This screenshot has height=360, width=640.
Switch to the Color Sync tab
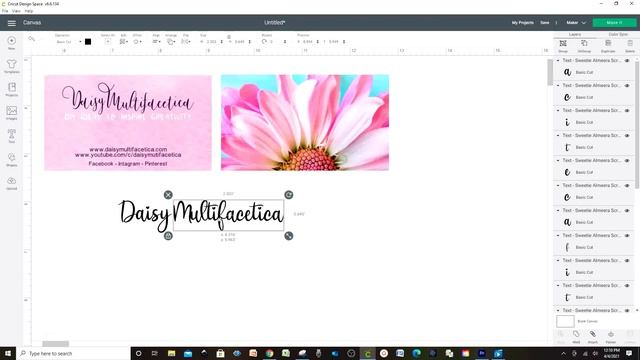click(618, 35)
